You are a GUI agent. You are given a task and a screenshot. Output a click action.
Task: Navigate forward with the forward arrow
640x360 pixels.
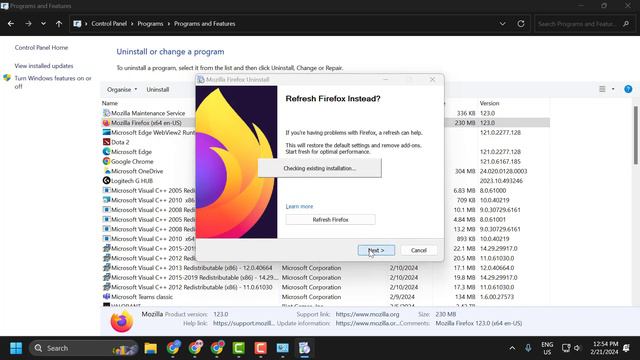coord(28,24)
